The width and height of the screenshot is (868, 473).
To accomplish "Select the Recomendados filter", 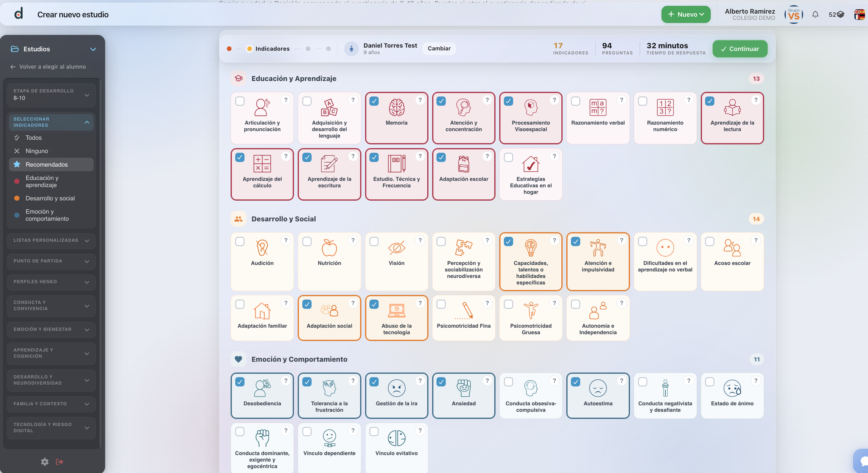I will click(x=51, y=164).
